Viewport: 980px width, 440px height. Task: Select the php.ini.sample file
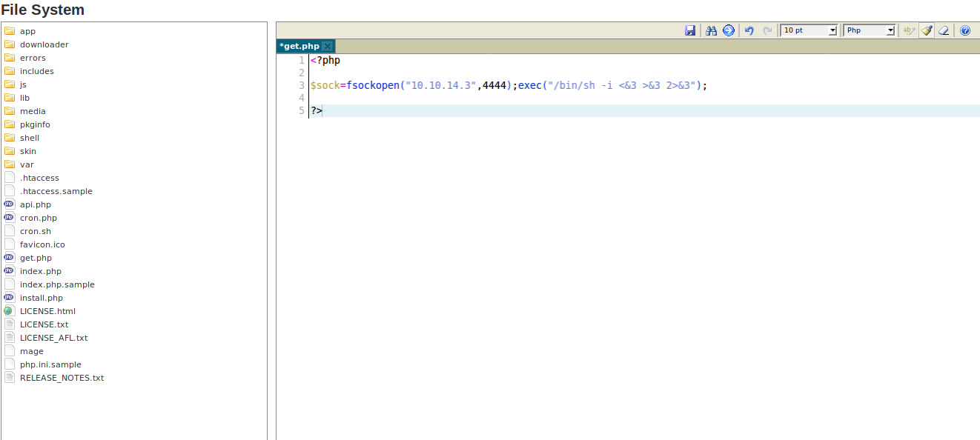coord(50,364)
